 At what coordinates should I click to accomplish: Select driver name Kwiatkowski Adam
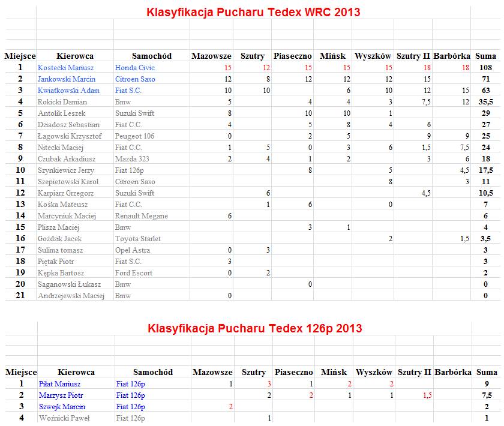(68, 91)
